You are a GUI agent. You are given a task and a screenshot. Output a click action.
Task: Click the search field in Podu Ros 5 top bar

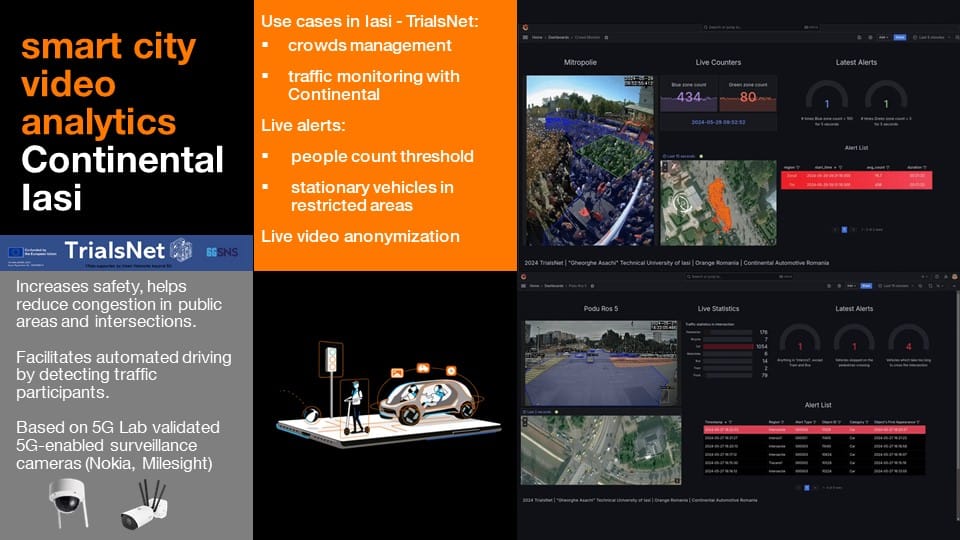(x=738, y=277)
